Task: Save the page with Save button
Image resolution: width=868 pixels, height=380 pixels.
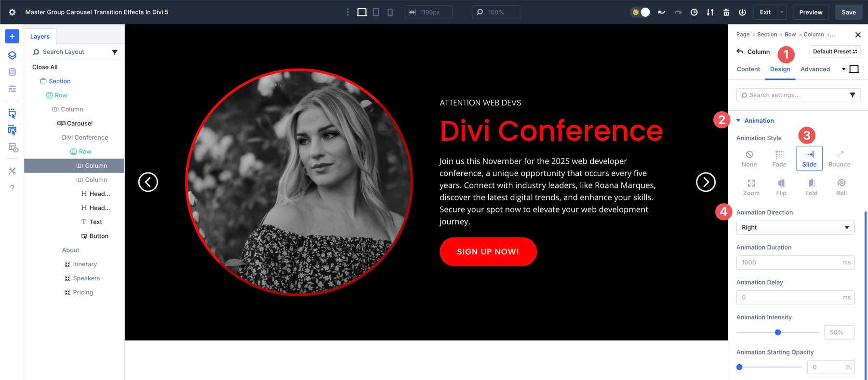Action: point(849,12)
